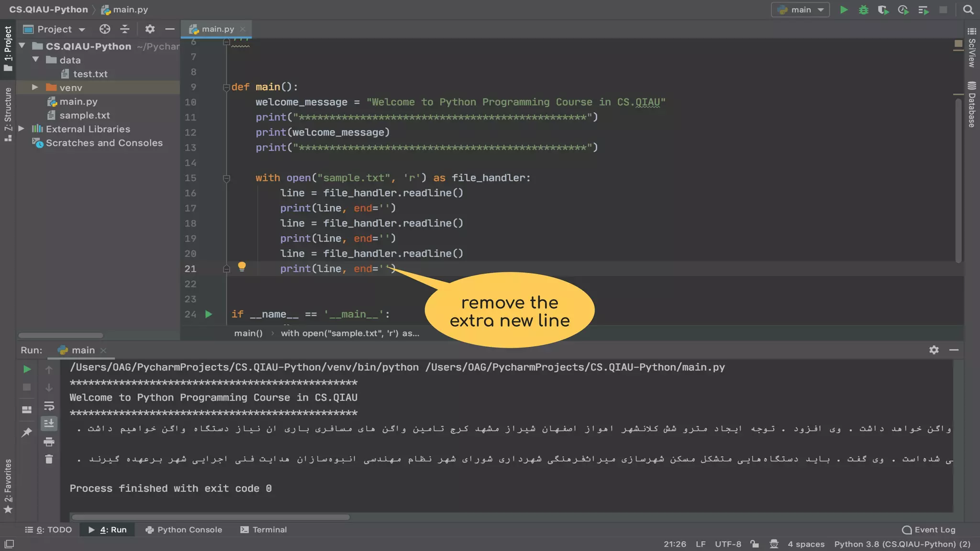Click the search magnifier icon
Screen dimensions: 980x551
(x=968, y=10)
